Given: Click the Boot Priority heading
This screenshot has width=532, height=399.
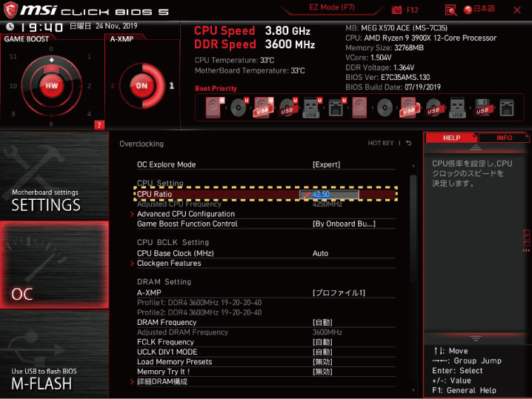Looking at the screenshot, I should click(216, 88).
